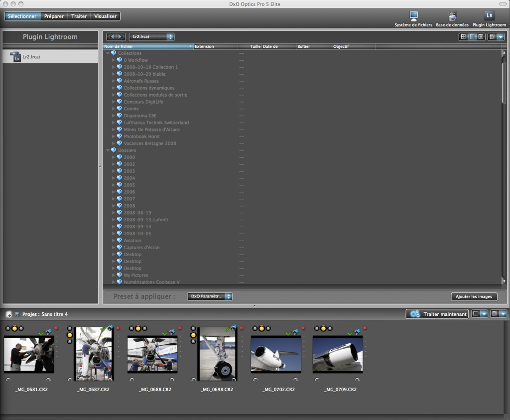Switch to the Visualiser tab
Screen dimensions: 510x420
[x=106, y=16]
